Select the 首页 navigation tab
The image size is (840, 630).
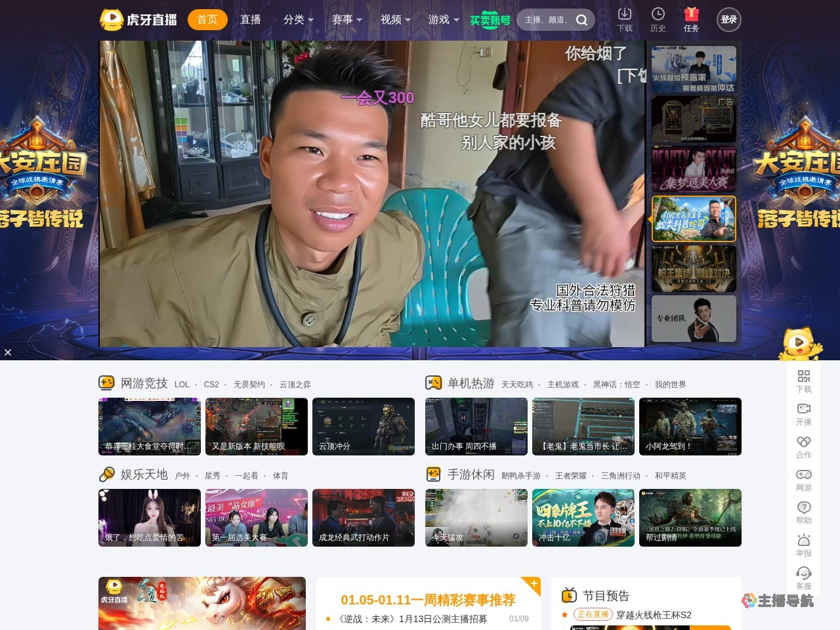click(x=207, y=20)
